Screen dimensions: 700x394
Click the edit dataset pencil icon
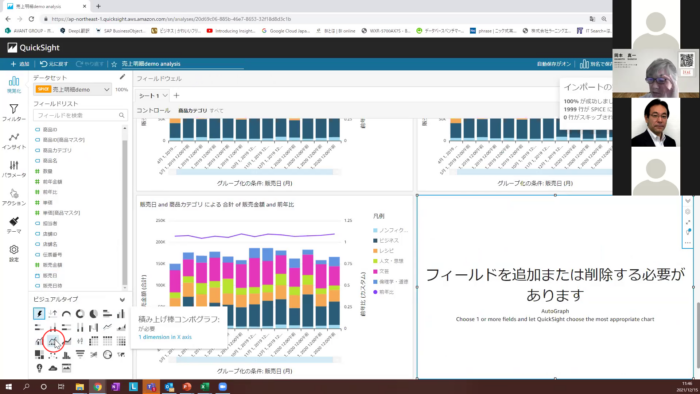pyautogui.click(x=122, y=77)
